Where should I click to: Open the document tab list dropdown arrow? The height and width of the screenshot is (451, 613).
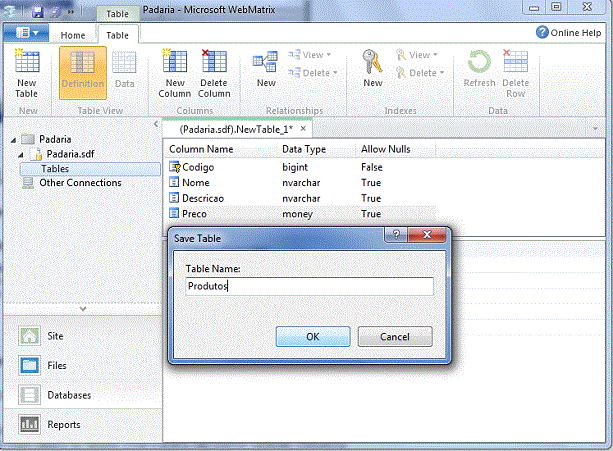pyautogui.click(x=595, y=129)
